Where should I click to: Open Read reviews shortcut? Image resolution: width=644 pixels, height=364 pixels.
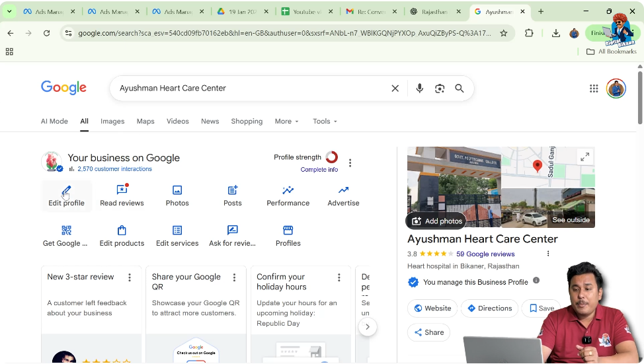[122, 196]
